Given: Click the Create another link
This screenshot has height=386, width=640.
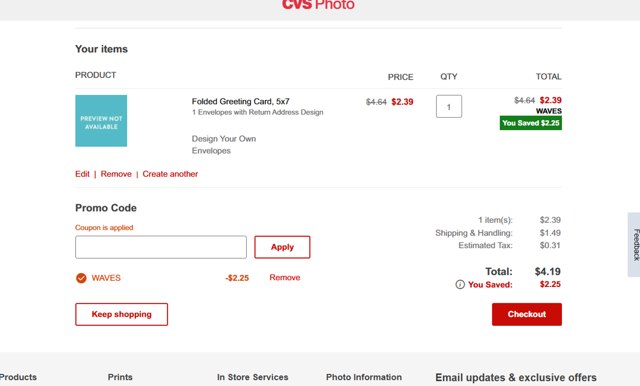Looking at the screenshot, I should (x=170, y=174).
